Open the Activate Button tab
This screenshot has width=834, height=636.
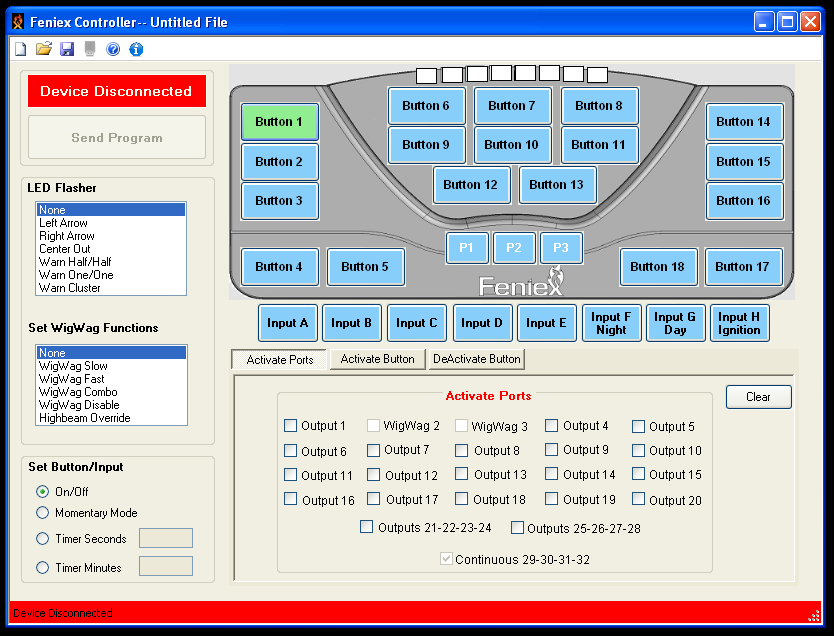(x=378, y=359)
